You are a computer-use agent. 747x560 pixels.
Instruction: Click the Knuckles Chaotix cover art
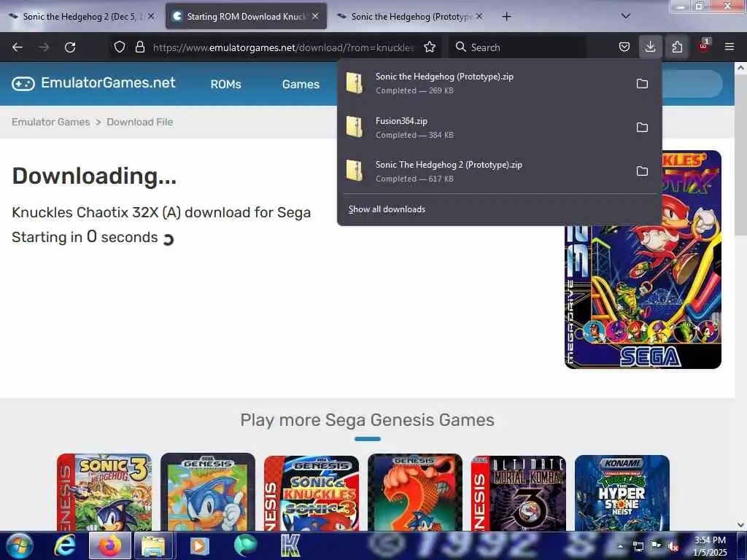coord(643,260)
